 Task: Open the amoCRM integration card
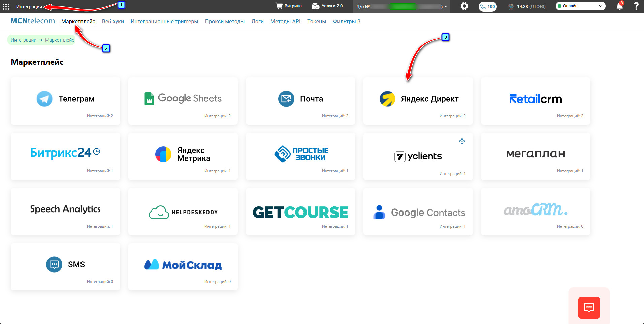[x=536, y=212]
